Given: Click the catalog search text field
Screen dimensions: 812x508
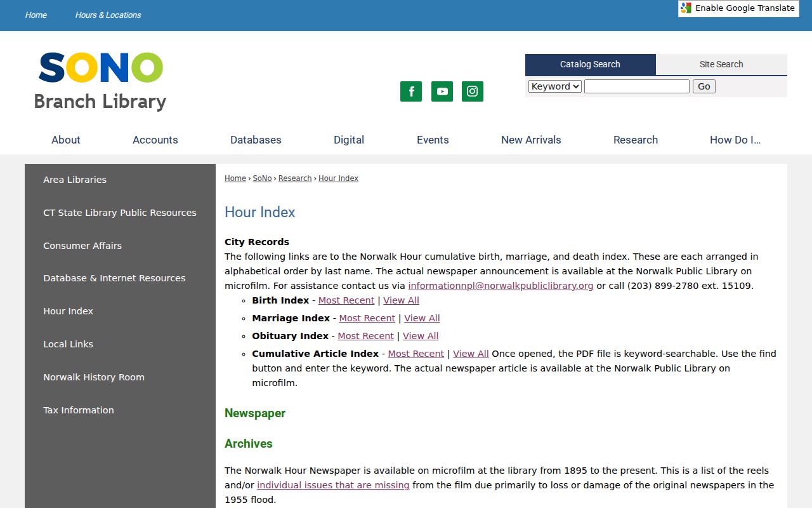Looking at the screenshot, I should click(637, 86).
